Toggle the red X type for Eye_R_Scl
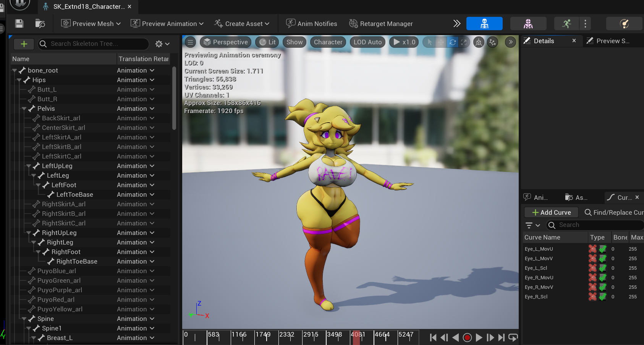The height and width of the screenshot is (345, 644). 592,296
